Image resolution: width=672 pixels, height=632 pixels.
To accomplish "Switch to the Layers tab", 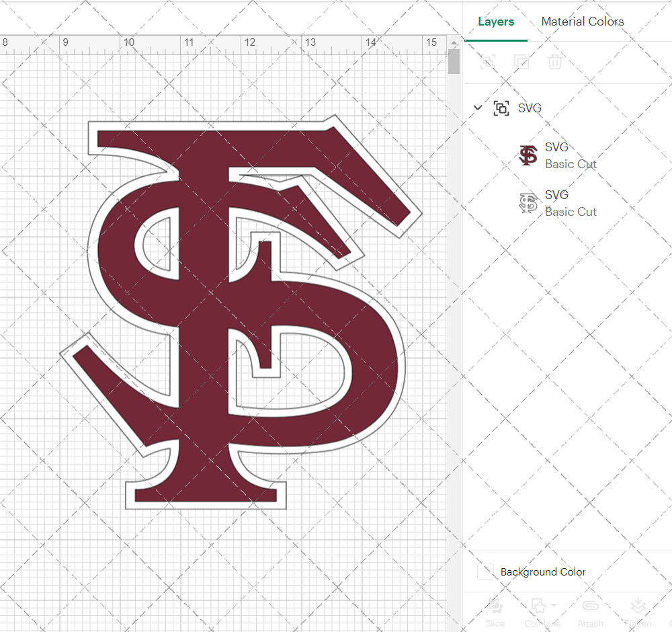I will point(496,22).
